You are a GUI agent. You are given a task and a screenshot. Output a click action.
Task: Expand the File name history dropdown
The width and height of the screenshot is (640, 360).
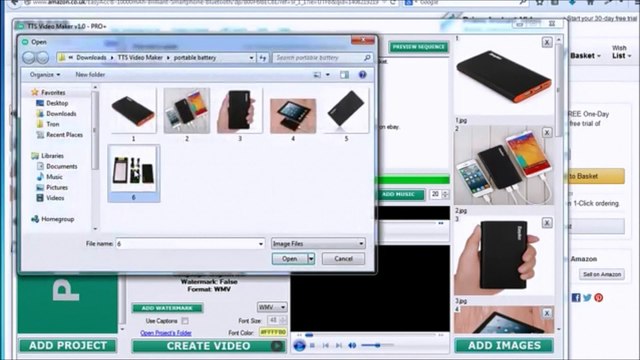point(261,244)
